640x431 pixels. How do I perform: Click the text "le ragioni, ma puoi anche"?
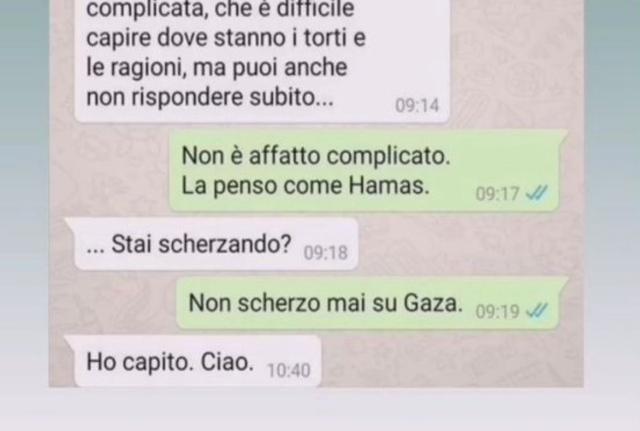pyautogui.click(x=217, y=68)
